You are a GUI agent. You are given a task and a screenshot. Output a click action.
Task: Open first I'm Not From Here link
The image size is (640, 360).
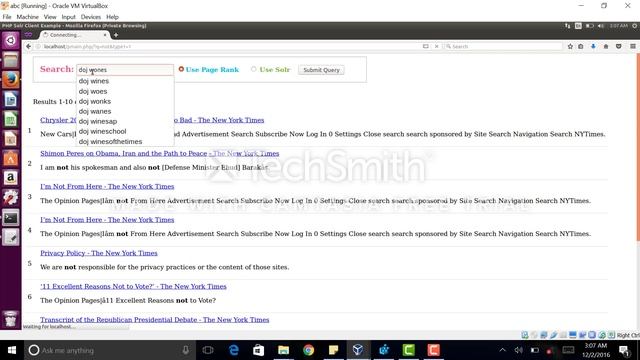107,187
